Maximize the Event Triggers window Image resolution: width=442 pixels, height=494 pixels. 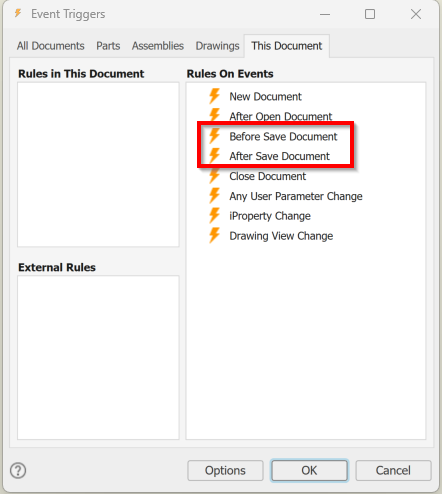(x=370, y=14)
